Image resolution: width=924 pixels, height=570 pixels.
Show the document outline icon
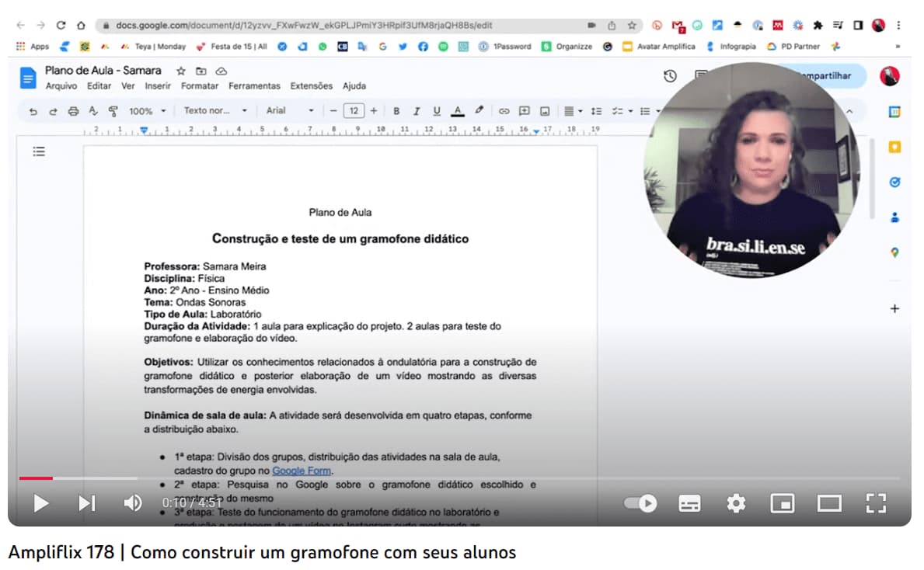click(39, 151)
